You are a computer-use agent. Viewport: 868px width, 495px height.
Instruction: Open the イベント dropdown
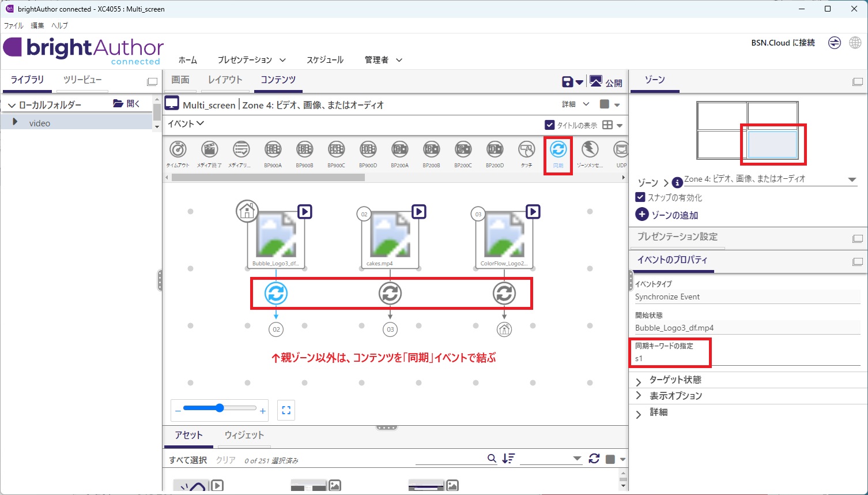(186, 123)
